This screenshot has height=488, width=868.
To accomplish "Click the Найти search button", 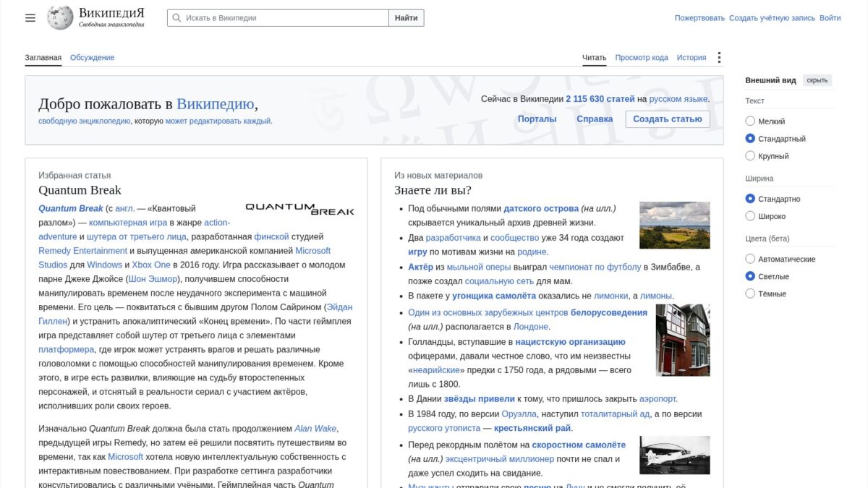I will 407,18.
